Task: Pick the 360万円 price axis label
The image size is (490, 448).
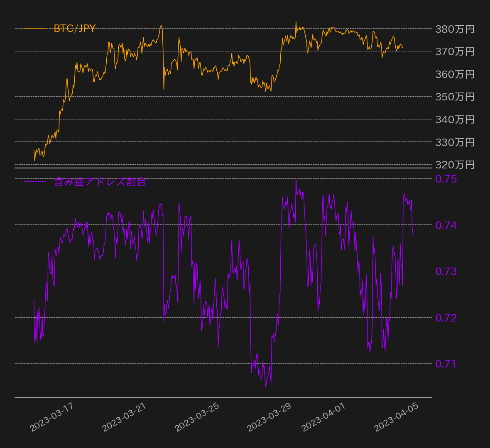Action: (x=455, y=74)
